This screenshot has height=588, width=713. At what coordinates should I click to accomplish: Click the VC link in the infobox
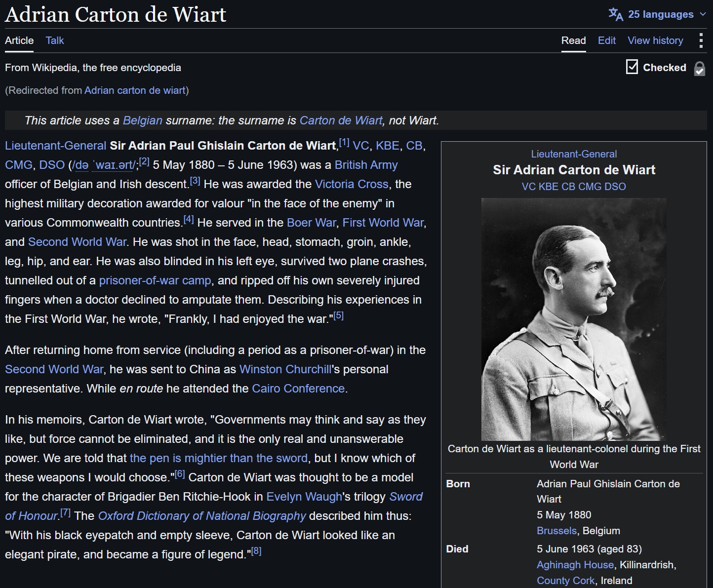529,187
